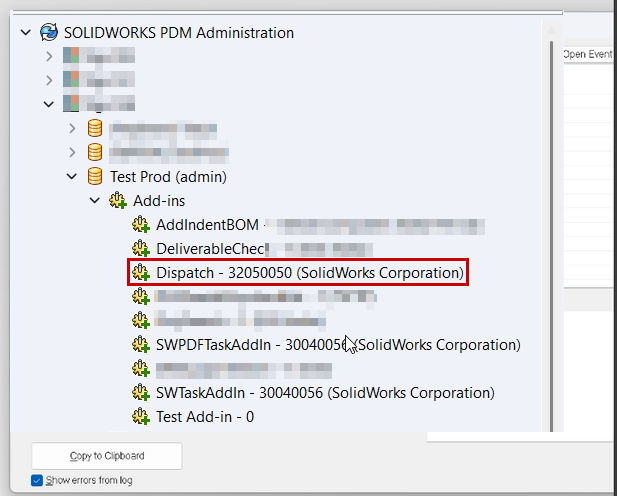Click the Test Prod vault database icon
This screenshot has width=617, height=496.
[x=95, y=176]
